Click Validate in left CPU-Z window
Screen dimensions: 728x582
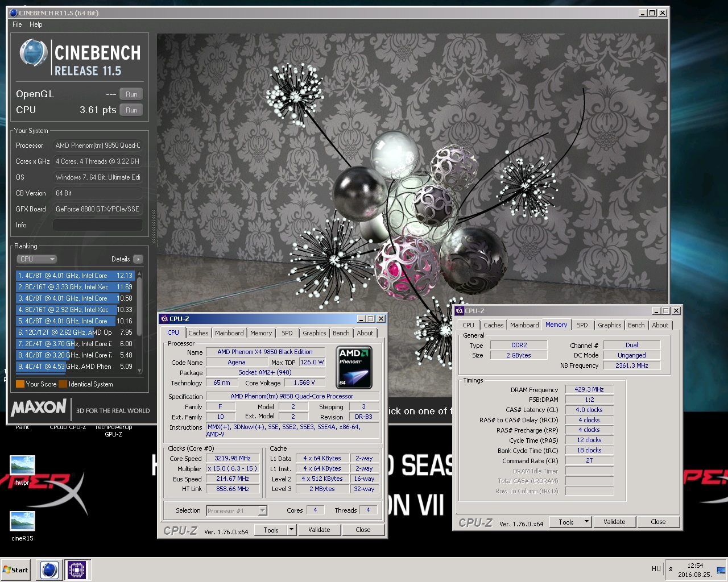pyautogui.click(x=319, y=530)
